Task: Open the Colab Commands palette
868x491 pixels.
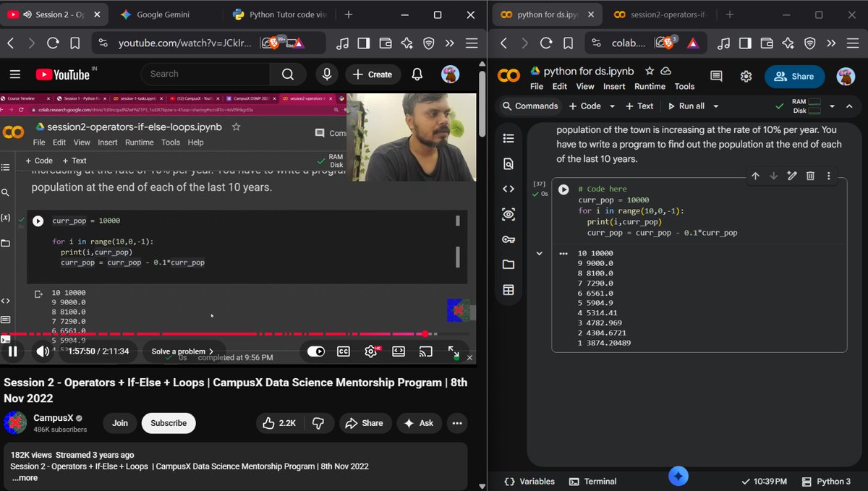Action: (x=531, y=106)
